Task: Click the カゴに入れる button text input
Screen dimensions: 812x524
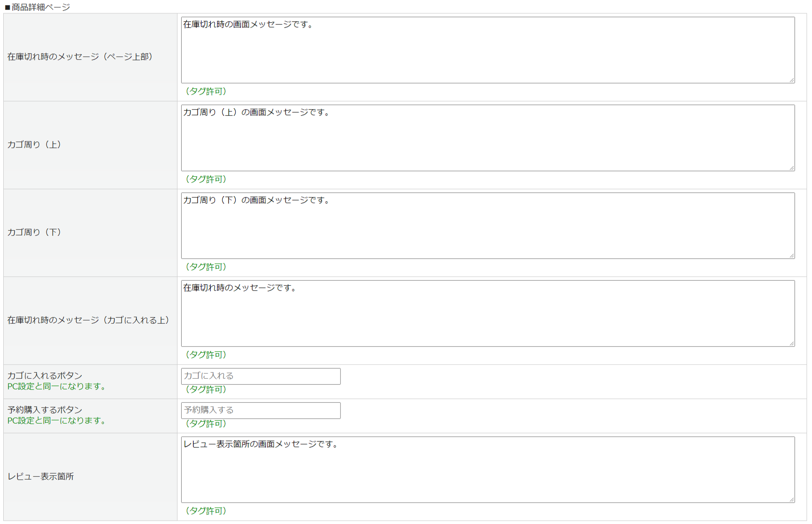Action: 261,376
